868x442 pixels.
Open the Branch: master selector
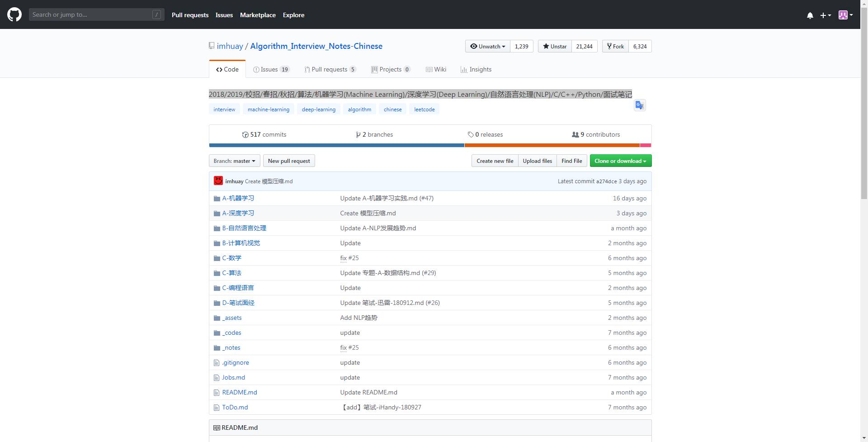[x=235, y=161]
